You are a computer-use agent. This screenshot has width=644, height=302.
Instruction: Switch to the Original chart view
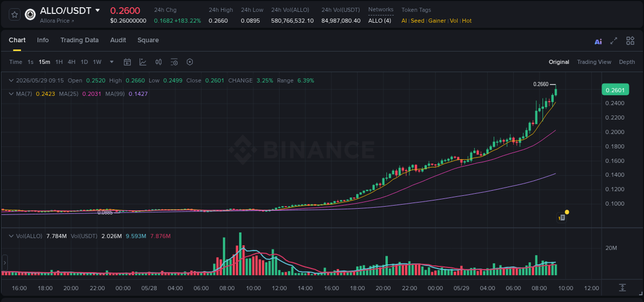[559, 62]
